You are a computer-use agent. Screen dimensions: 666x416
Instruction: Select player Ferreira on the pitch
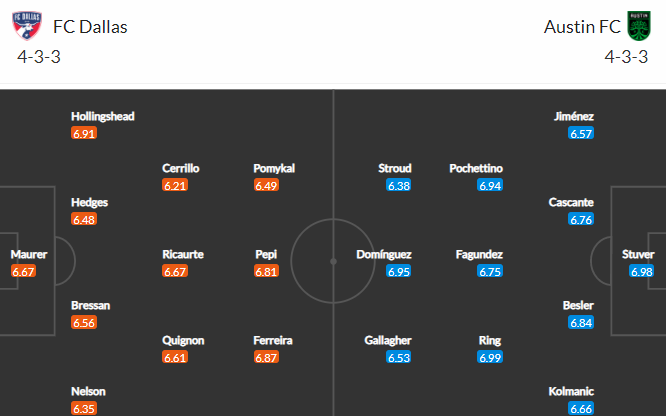click(273, 340)
